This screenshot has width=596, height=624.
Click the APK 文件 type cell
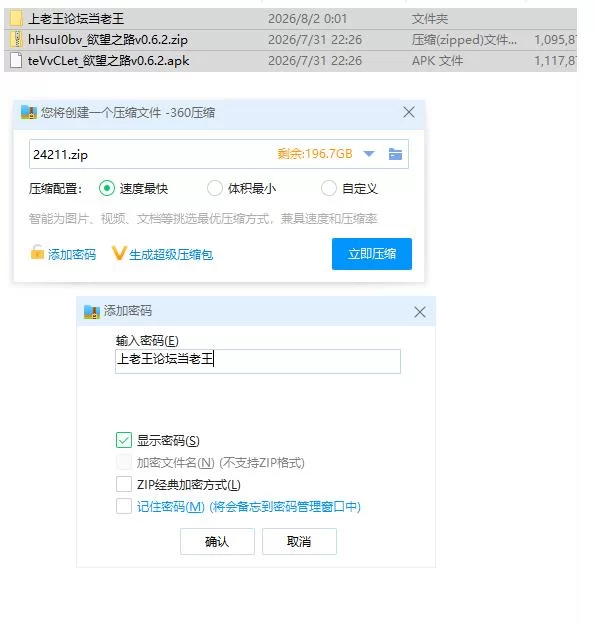pos(437,60)
